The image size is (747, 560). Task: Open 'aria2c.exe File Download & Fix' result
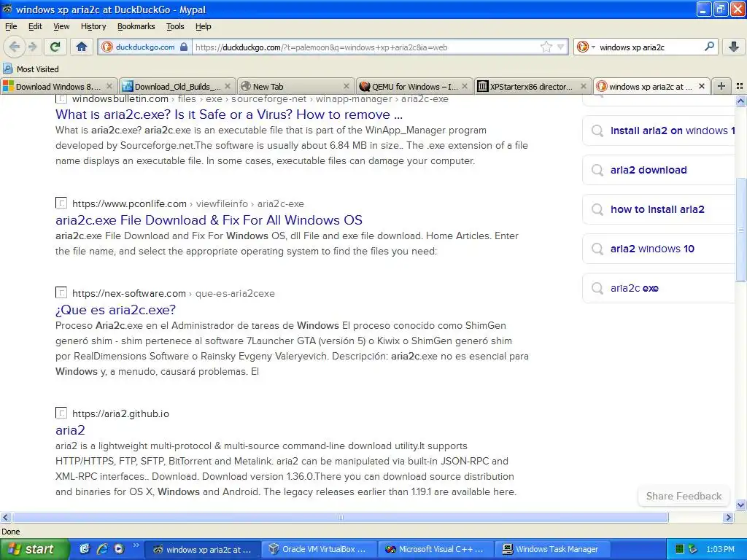209,220
